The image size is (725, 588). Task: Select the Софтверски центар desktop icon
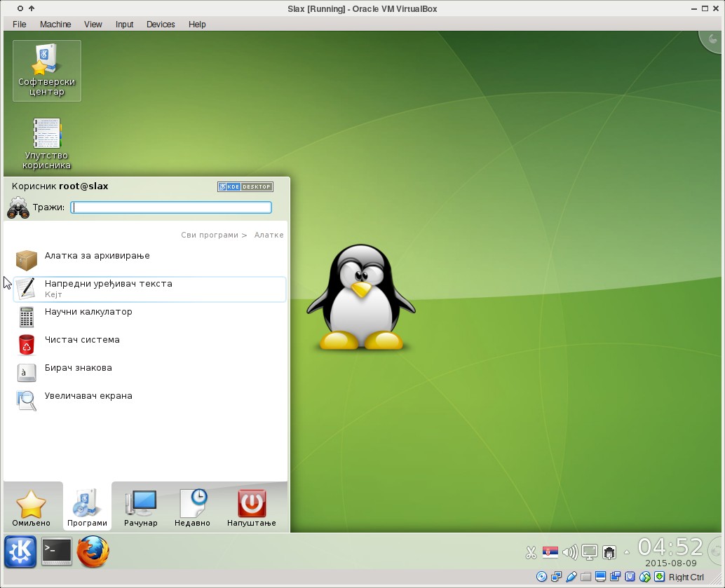[47, 71]
